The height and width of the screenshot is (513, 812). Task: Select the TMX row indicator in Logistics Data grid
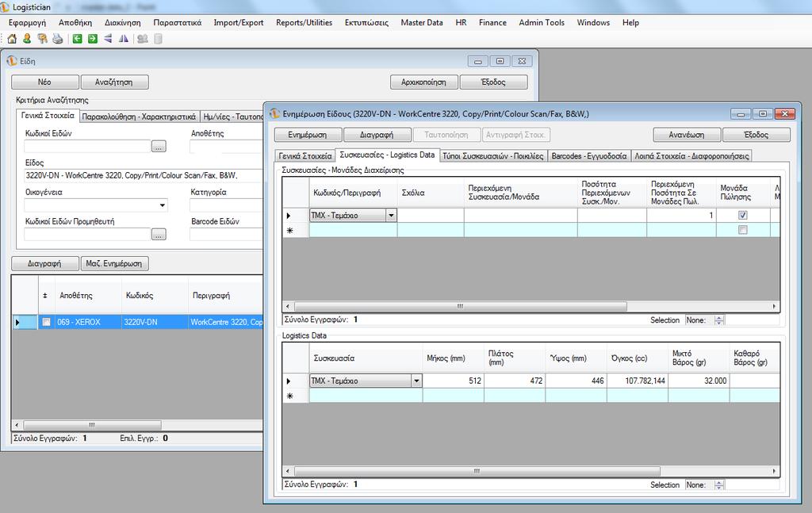point(289,381)
